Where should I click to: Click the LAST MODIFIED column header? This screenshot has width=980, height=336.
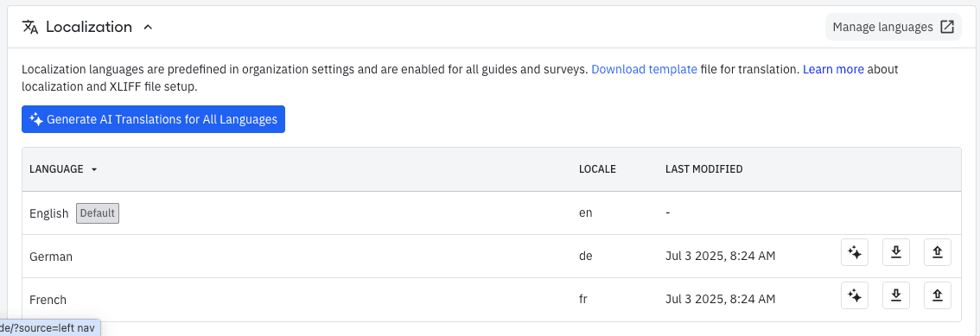click(x=703, y=169)
